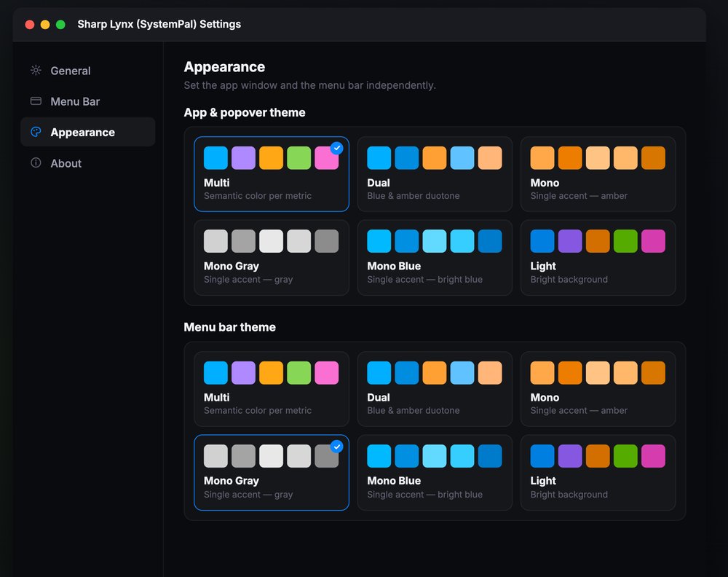The image size is (728, 577).
Task: Switch to the Menu Bar section
Action: coord(88,101)
